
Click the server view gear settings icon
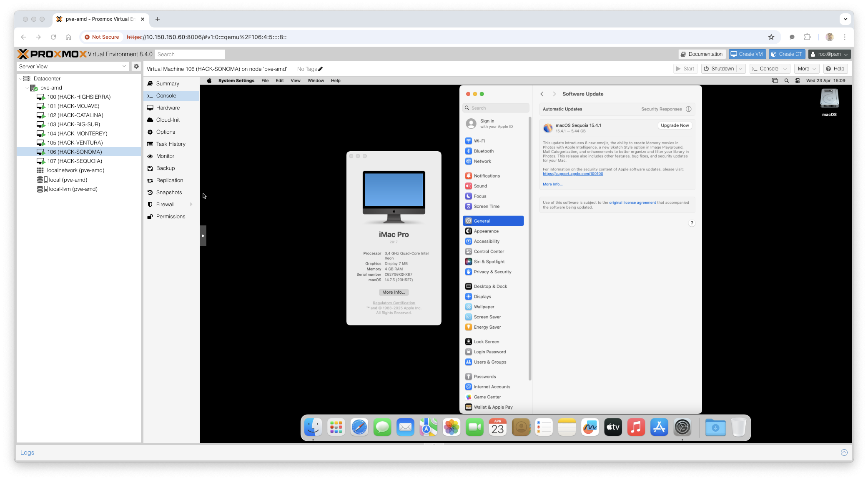click(x=136, y=66)
